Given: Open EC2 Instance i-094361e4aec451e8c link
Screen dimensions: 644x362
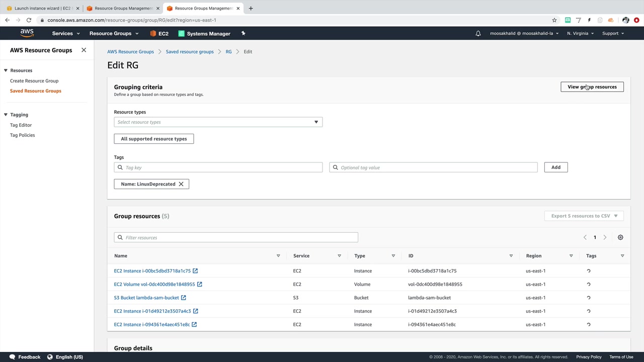Looking at the screenshot, I should 152,325.
